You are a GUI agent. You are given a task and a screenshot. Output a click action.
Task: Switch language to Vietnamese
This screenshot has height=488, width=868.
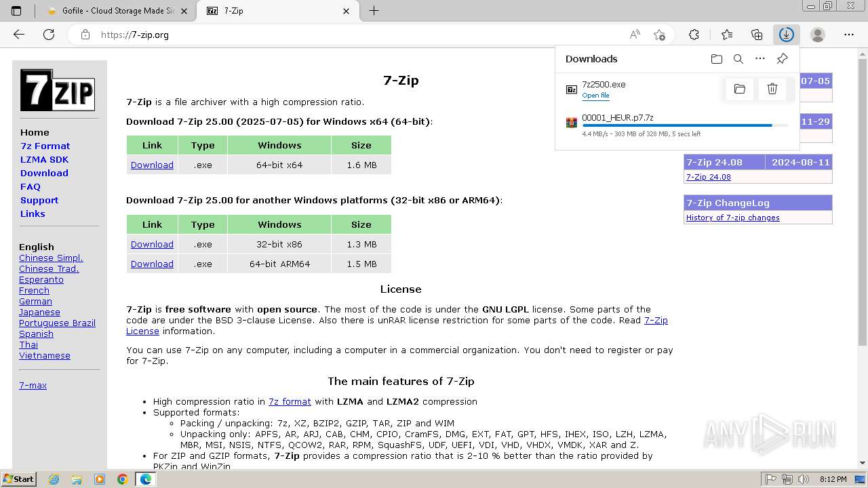(45, 355)
